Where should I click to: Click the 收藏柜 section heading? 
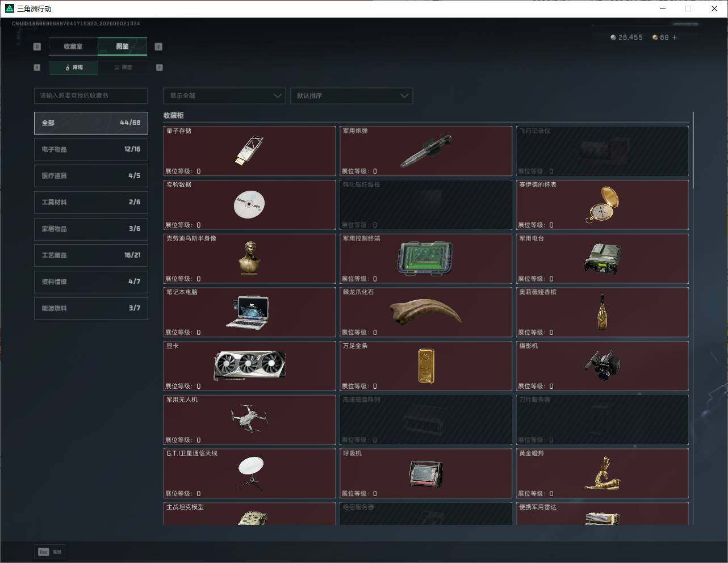pos(174,115)
